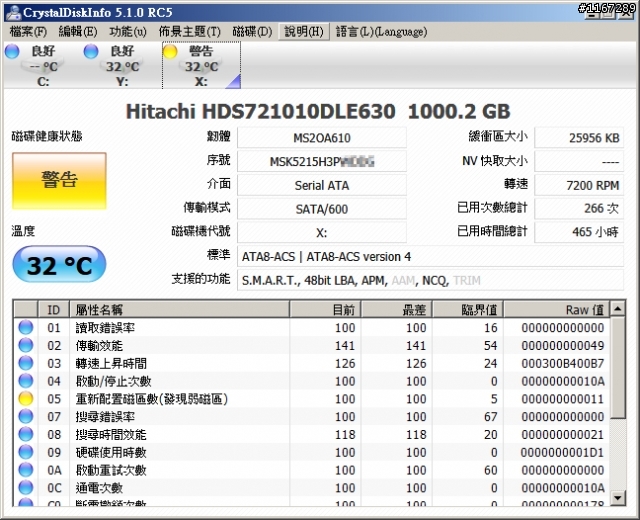Click the attribute list scrollbar thumb
Image resolution: width=640 pixels, height=520 pixels.
(618, 367)
